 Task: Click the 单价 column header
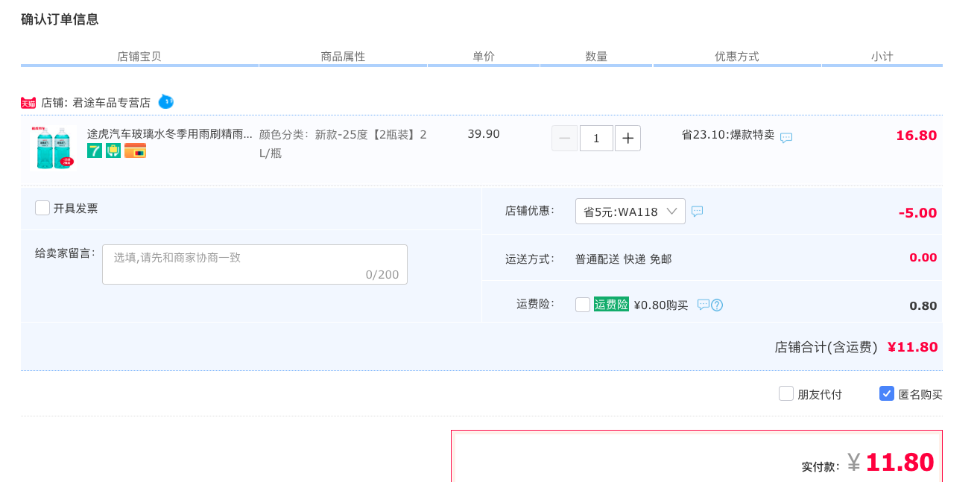pos(484,57)
